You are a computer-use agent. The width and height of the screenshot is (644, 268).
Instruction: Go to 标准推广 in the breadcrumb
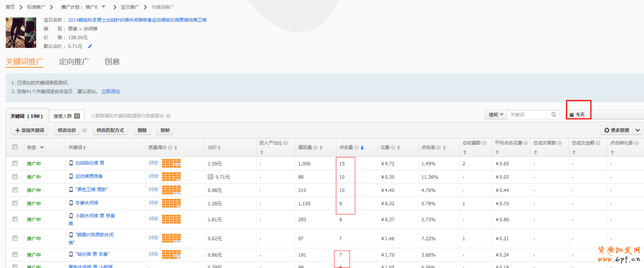click(36, 7)
